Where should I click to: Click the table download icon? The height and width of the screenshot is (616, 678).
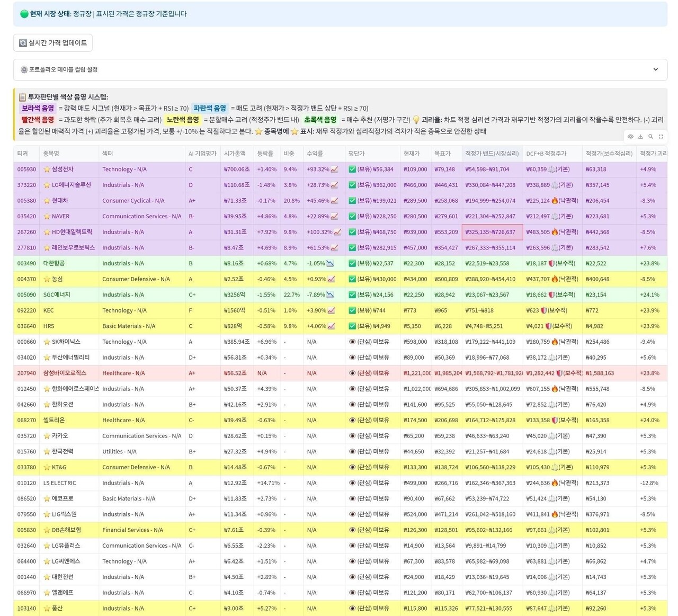[640, 137]
